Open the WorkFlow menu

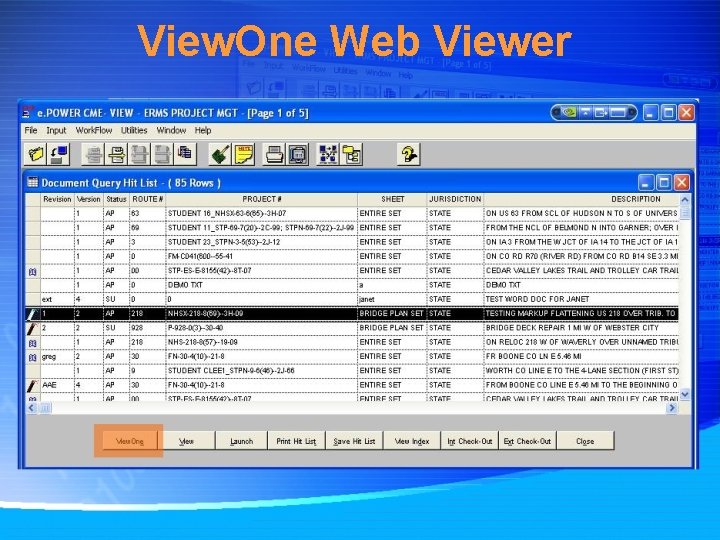(94, 130)
